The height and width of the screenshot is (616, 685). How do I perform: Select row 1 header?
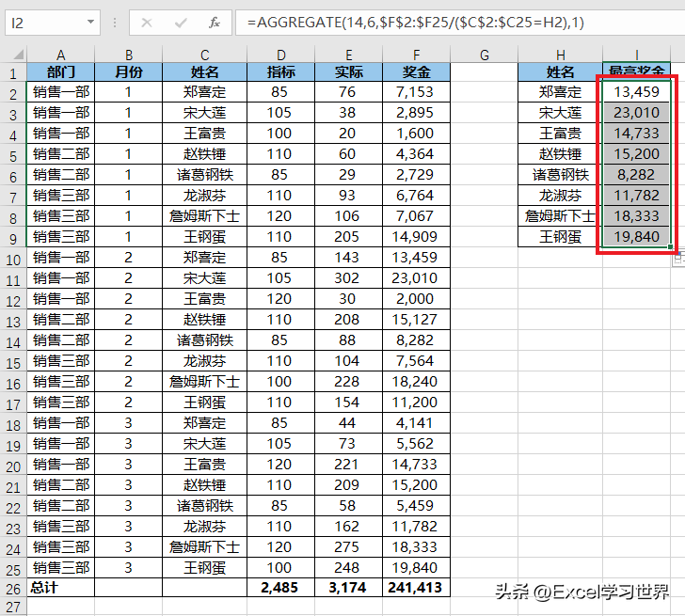click(x=13, y=72)
